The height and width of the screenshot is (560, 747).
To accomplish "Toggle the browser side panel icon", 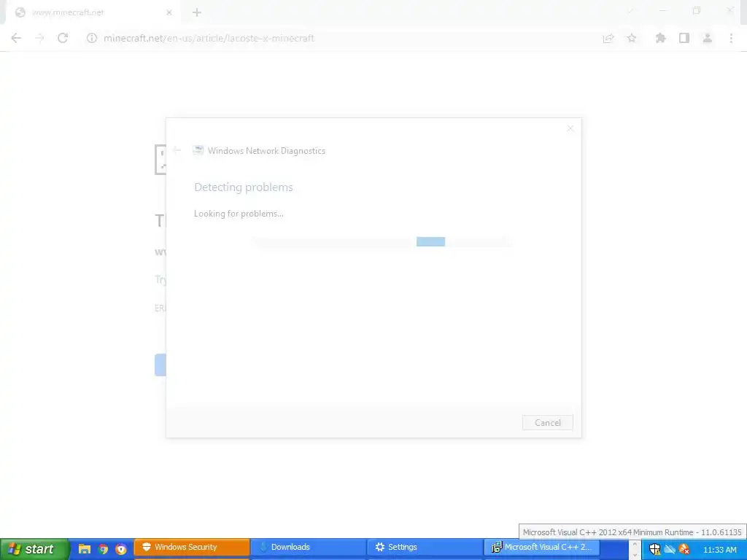I will pos(684,38).
